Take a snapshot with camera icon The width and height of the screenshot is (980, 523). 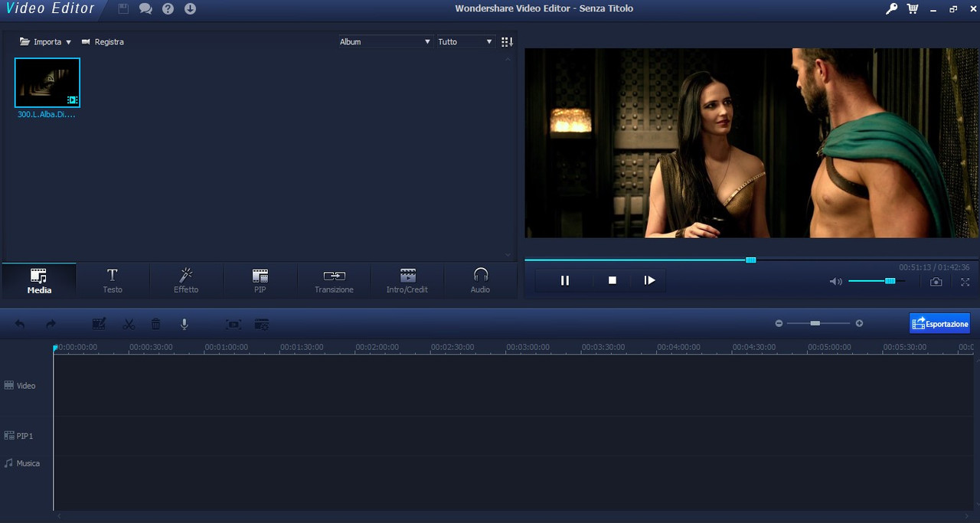936,282
